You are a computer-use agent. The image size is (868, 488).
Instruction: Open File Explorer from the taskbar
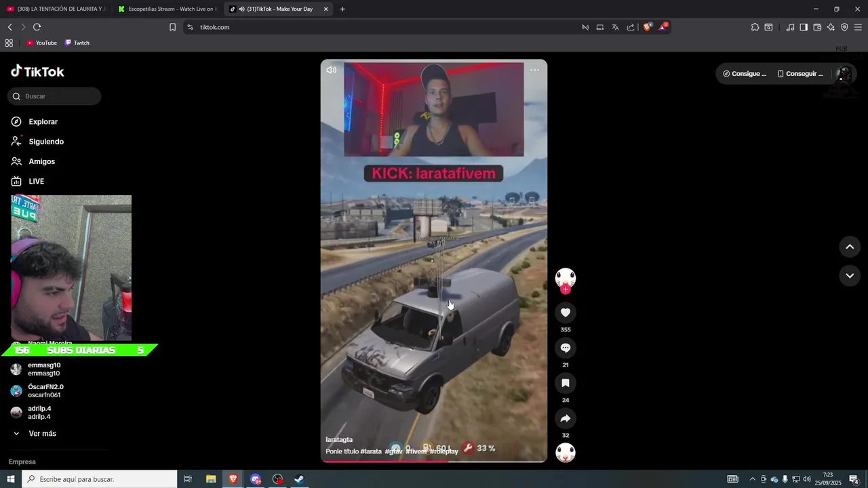[x=211, y=479]
